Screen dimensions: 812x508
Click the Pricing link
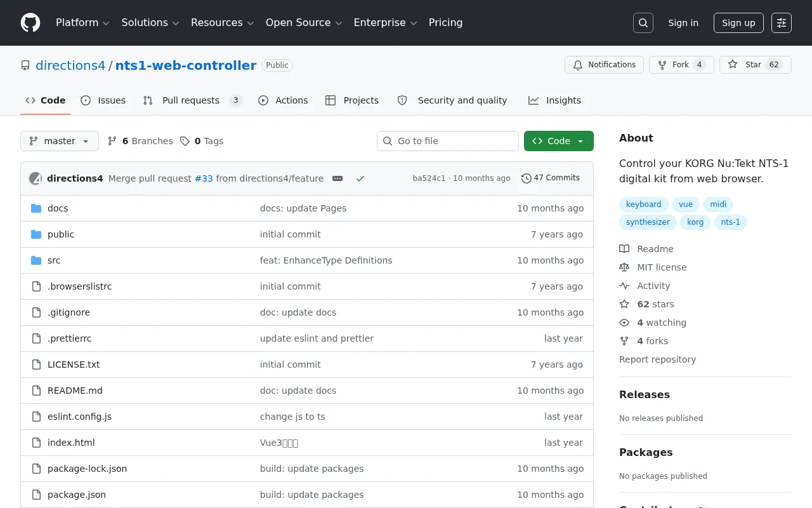click(x=445, y=23)
